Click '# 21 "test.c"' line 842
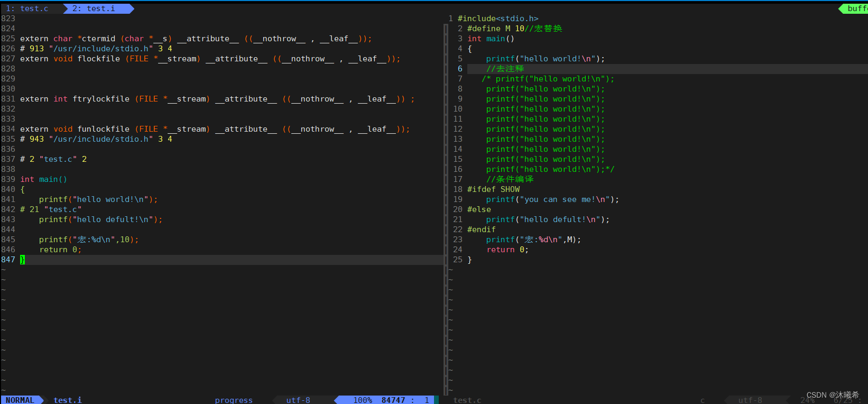868x404 pixels. [51, 209]
